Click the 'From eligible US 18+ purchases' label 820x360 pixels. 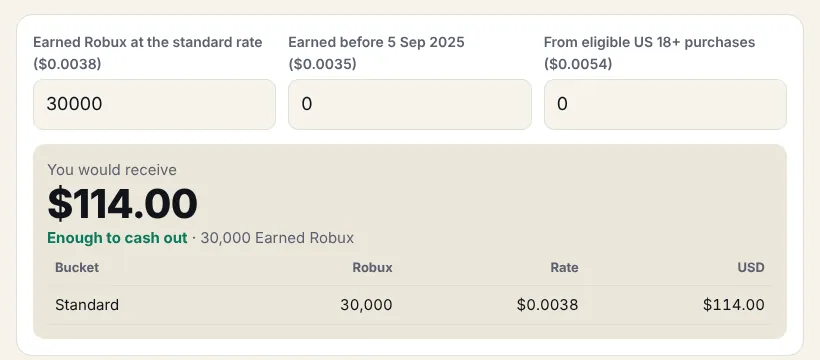coord(649,42)
